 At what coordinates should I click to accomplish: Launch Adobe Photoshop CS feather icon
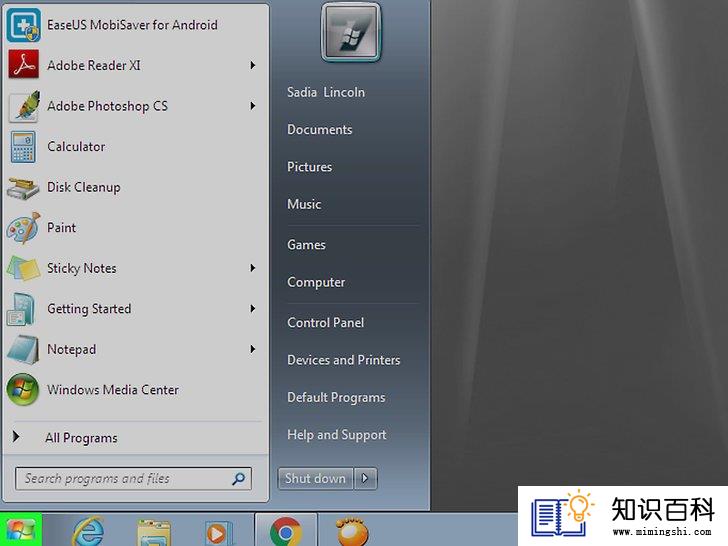pos(24,105)
